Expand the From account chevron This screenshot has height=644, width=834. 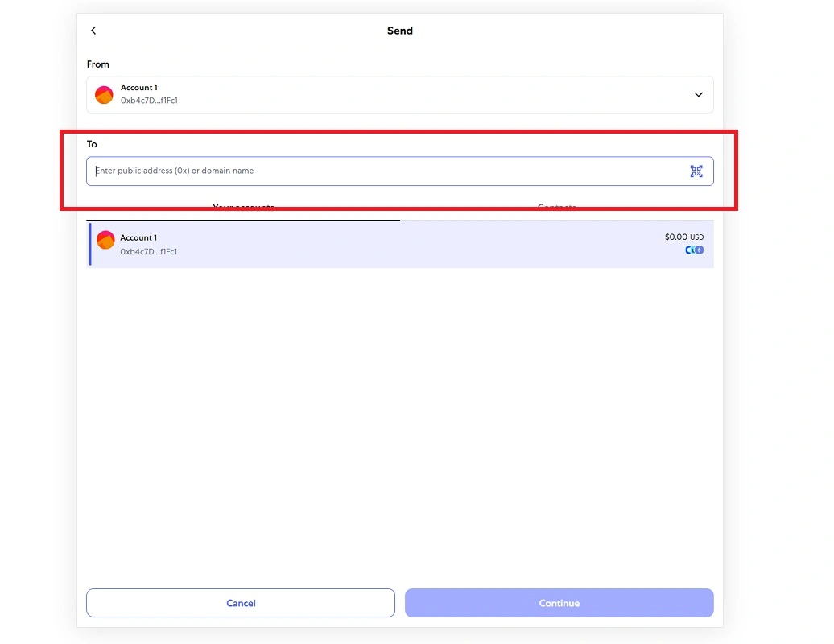699,95
